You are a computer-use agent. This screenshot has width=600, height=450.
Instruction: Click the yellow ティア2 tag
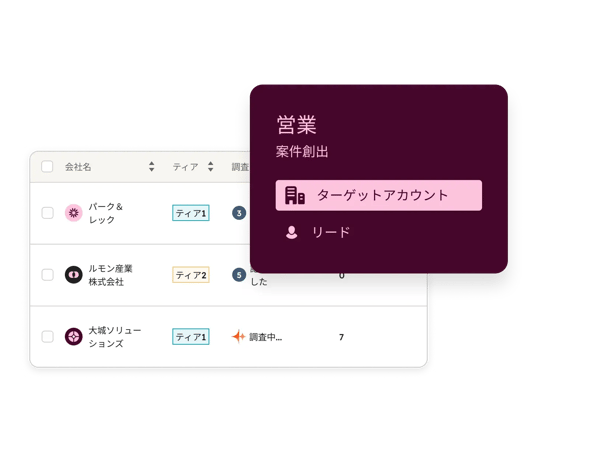click(x=191, y=275)
